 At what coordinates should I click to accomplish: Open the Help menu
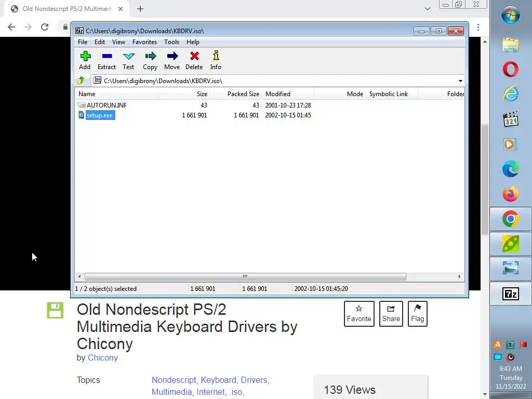tap(193, 42)
